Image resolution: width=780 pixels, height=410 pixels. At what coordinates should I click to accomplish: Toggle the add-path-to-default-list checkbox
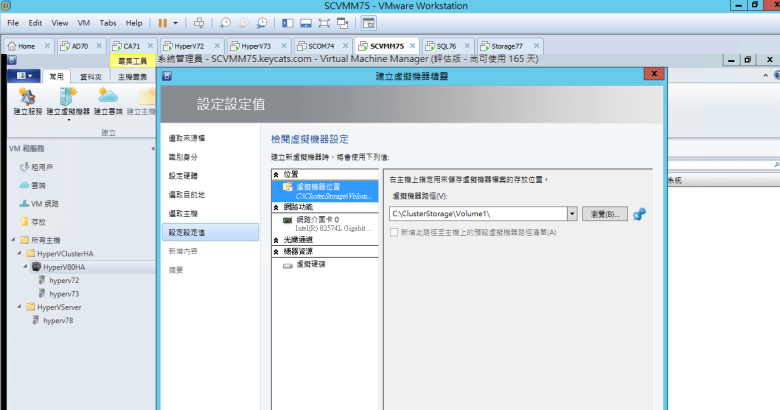coord(395,233)
